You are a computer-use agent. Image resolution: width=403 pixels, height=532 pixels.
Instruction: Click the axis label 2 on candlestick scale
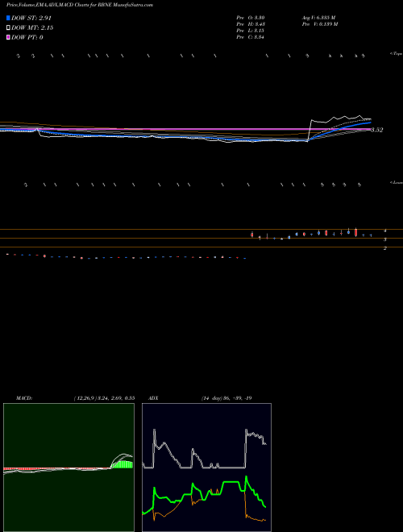pyautogui.click(x=385, y=248)
